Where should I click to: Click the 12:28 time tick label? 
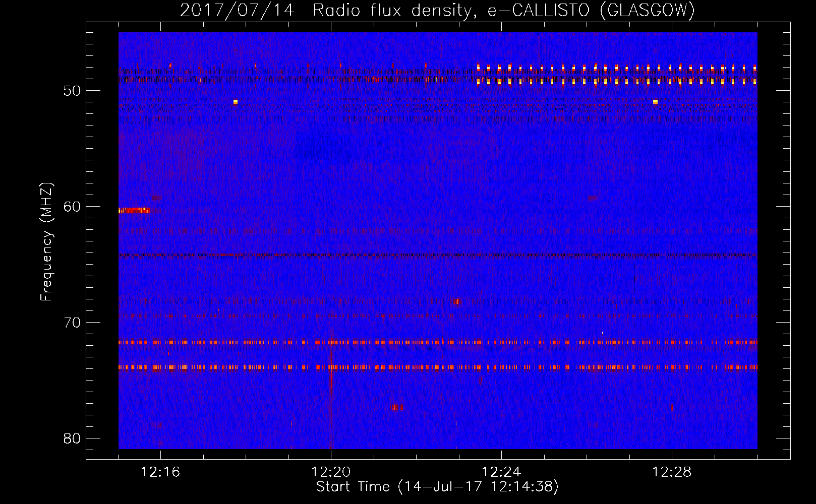[x=672, y=472]
